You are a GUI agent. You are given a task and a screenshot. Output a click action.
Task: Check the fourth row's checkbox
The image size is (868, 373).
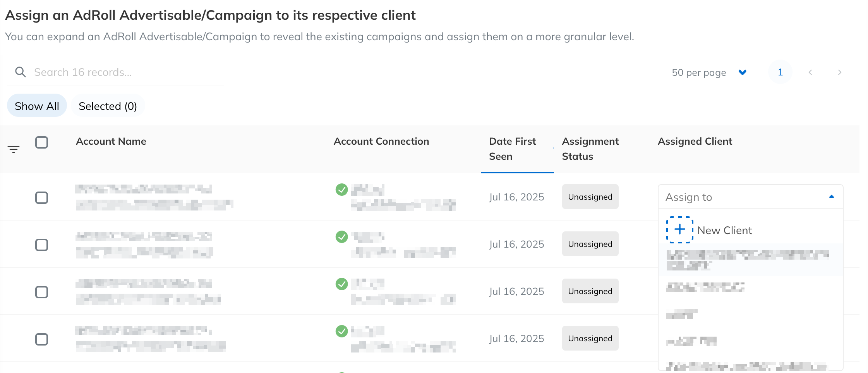pyautogui.click(x=41, y=339)
